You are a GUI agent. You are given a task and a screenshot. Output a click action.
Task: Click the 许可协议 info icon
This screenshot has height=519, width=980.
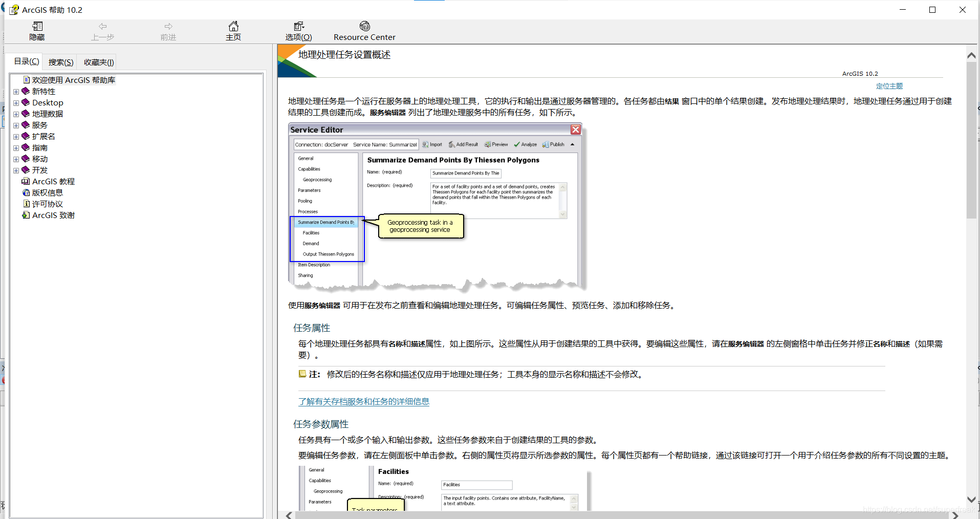coord(27,204)
